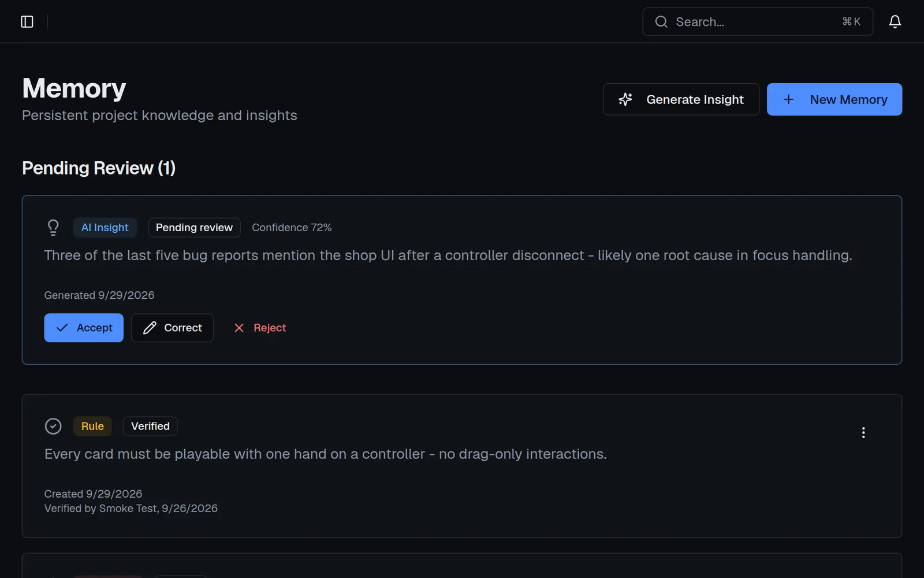Focus the Search input field
This screenshot has height=578, width=924.
click(757, 22)
